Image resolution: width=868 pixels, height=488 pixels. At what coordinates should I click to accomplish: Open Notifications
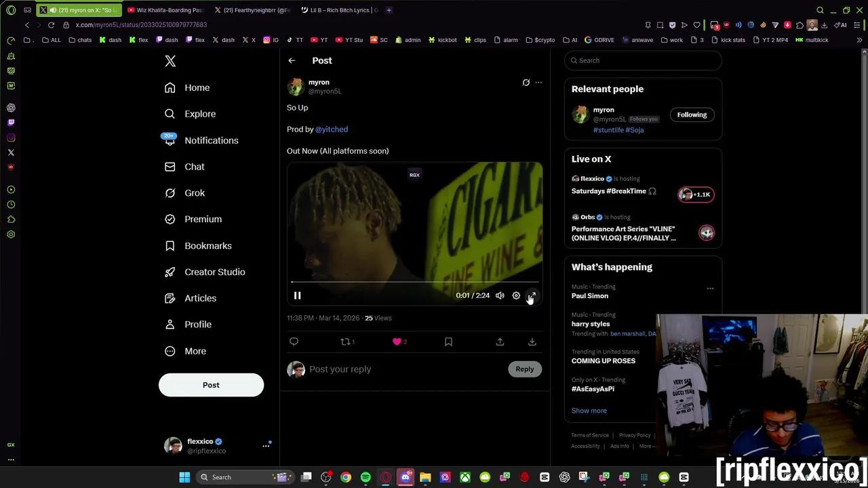[x=202, y=140]
